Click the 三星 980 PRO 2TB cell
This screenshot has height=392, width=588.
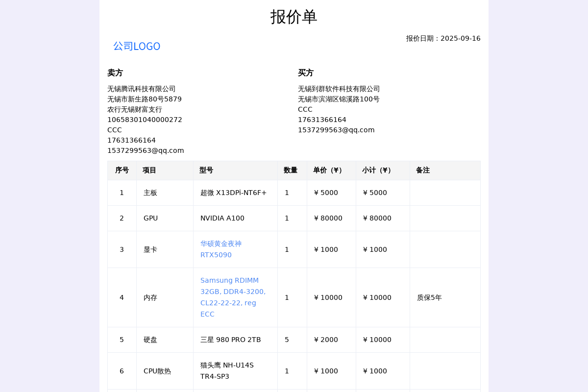coord(230,340)
